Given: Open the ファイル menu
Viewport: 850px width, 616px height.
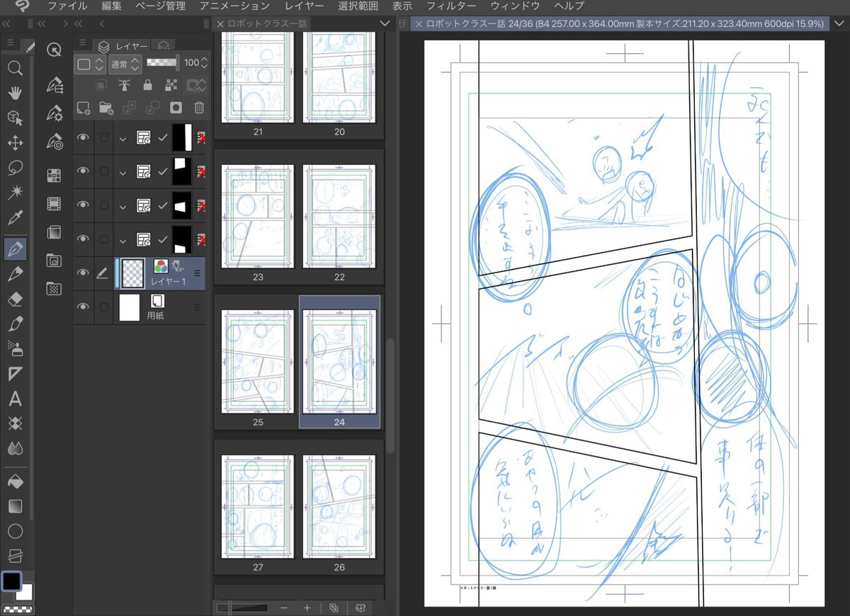Looking at the screenshot, I should click(67, 6).
